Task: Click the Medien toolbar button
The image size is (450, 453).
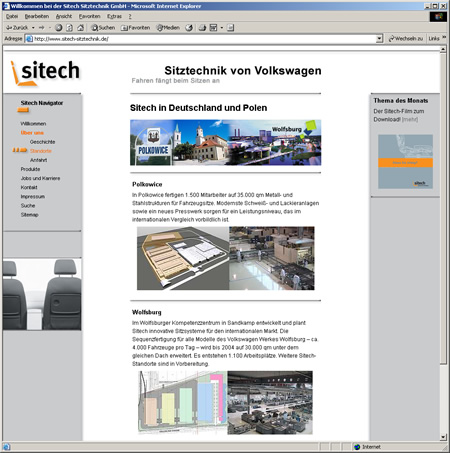Action: [x=168, y=28]
